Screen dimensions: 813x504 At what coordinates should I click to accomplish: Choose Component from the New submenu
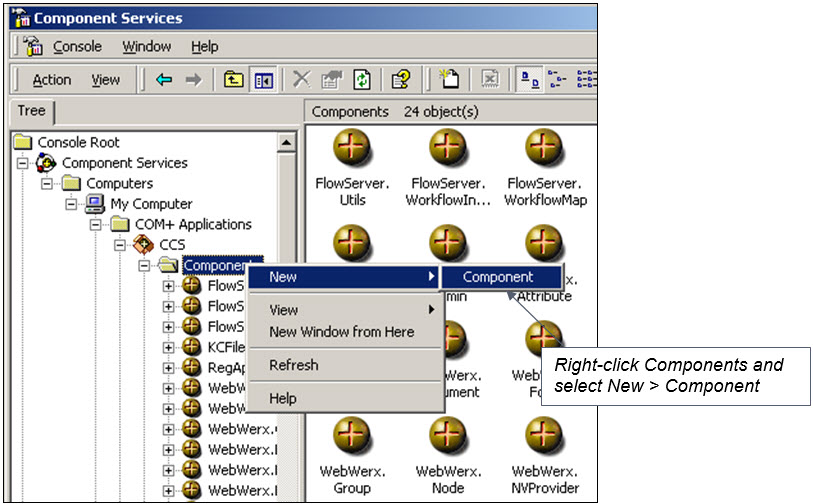click(x=501, y=277)
